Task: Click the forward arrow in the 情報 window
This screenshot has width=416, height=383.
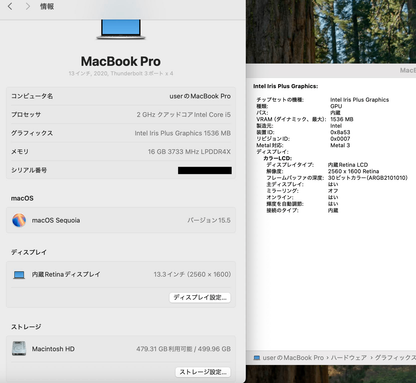Action: pos(28,6)
